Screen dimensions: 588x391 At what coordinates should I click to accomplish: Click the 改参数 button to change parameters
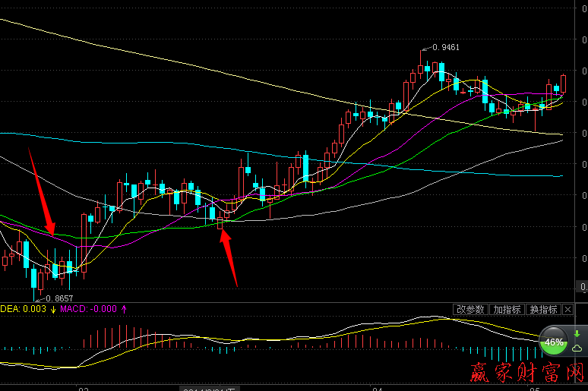[471, 310]
